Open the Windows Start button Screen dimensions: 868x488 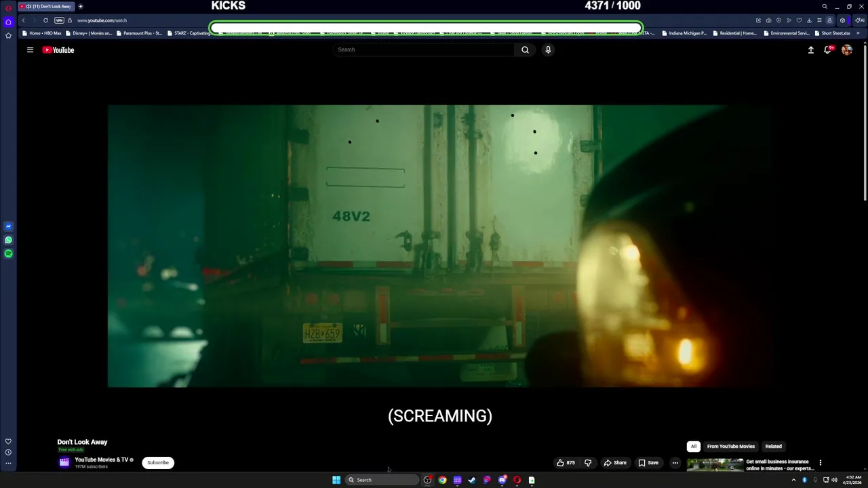[x=336, y=480]
